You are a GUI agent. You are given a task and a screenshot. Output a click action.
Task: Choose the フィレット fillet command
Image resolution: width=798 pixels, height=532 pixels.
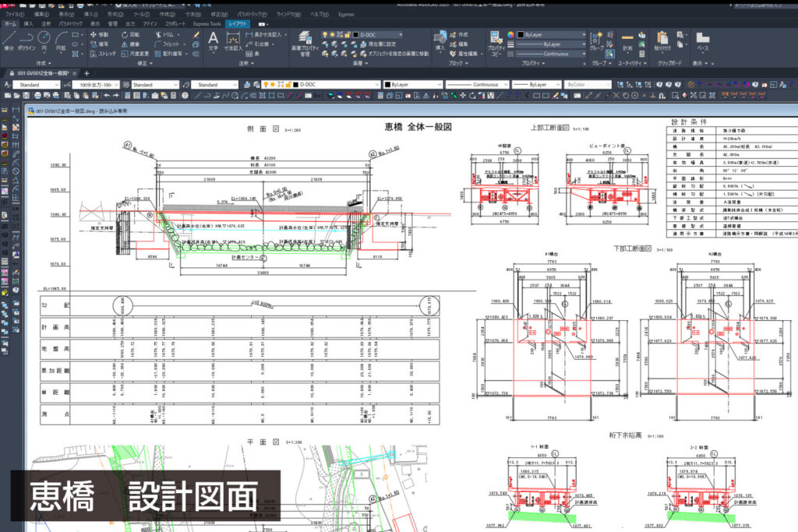167,44
